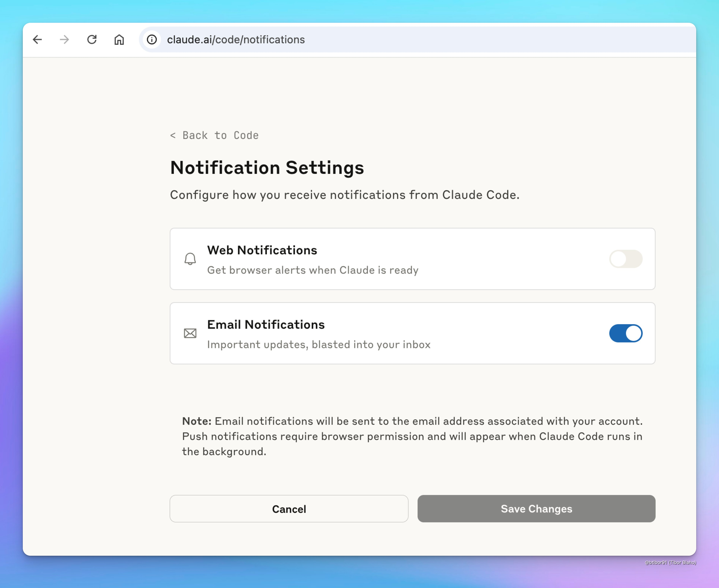Go to browser home page icon

point(119,40)
